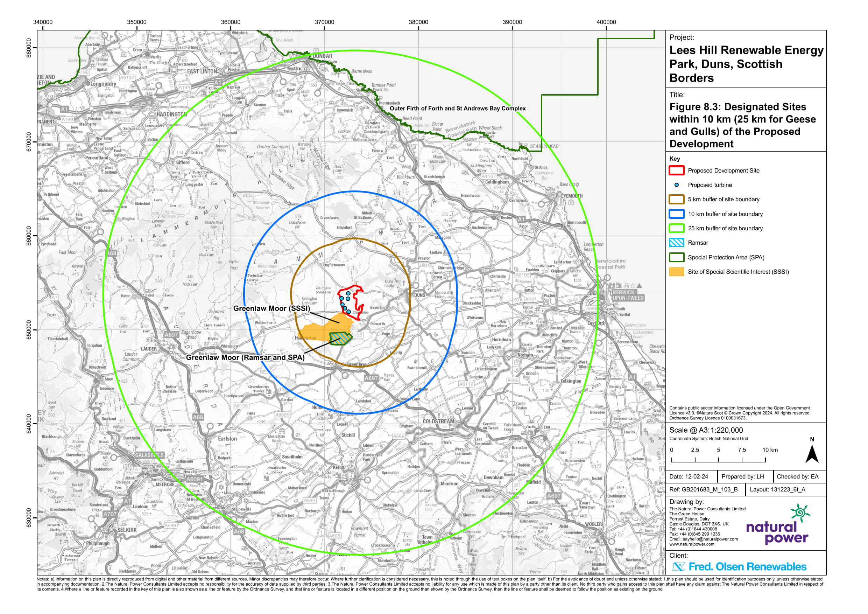Open the www.naturalpower.com link
The height and width of the screenshot is (614, 868).
(692, 544)
